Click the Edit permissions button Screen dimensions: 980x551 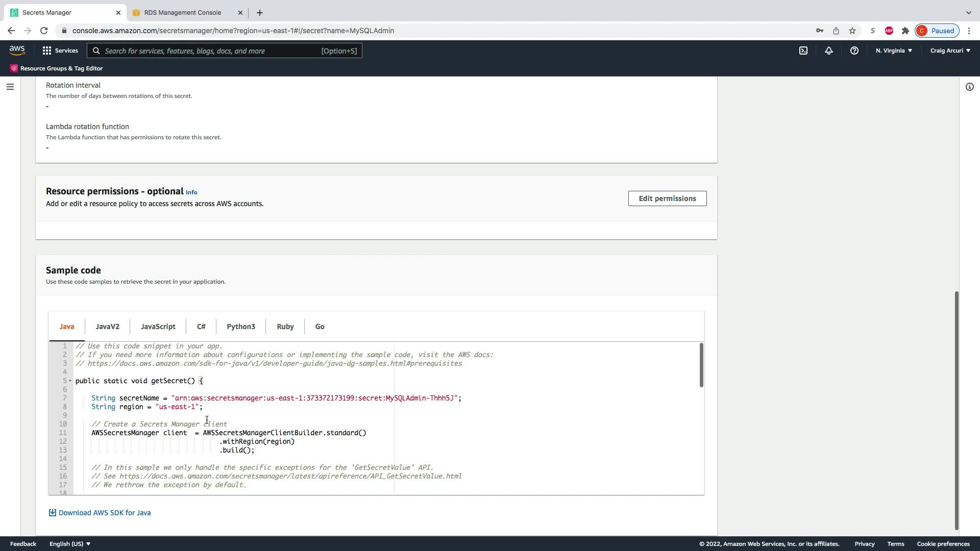pyautogui.click(x=667, y=198)
